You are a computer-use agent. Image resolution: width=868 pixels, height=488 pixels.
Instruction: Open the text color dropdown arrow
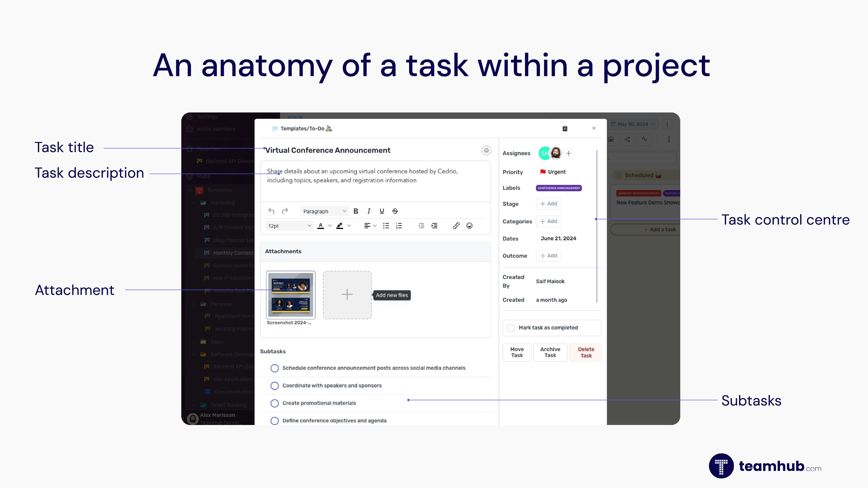coord(330,226)
